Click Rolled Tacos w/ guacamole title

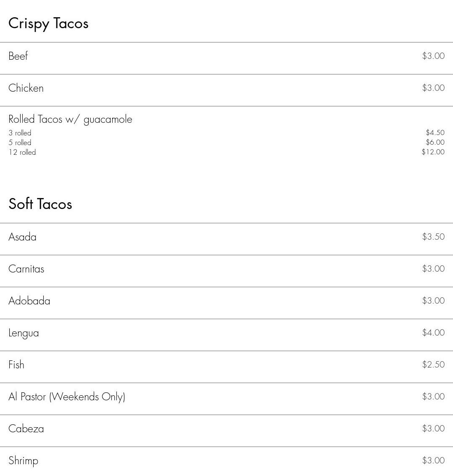tap(70, 119)
